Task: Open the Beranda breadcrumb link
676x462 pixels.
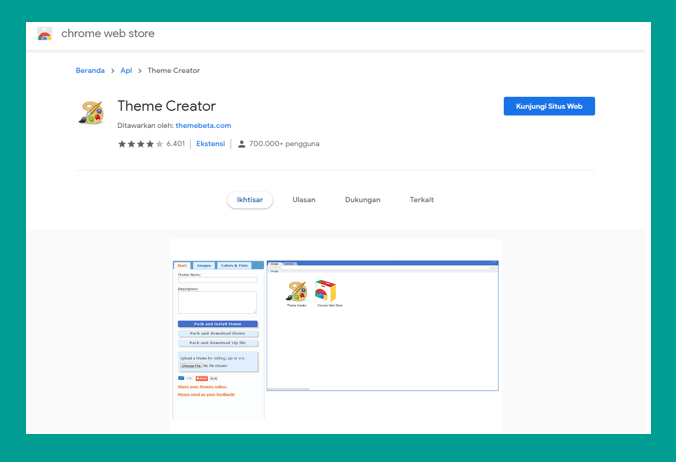Action: (x=90, y=71)
